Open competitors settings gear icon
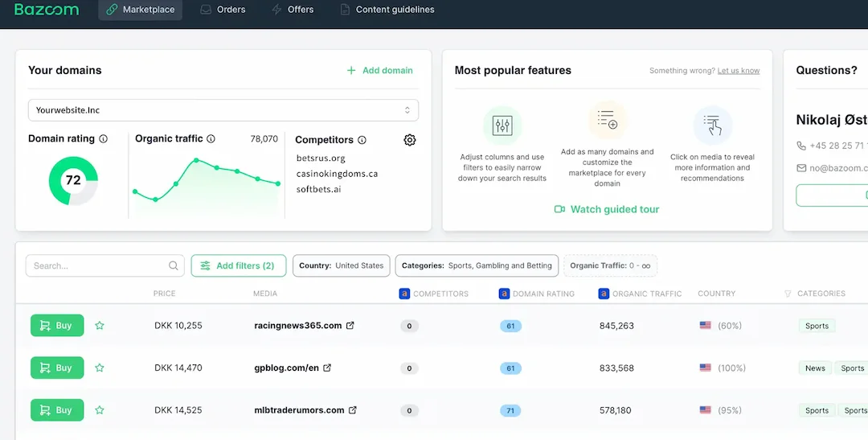The height and width of the screenshot is (440, 868). click(x=410, y=140)
